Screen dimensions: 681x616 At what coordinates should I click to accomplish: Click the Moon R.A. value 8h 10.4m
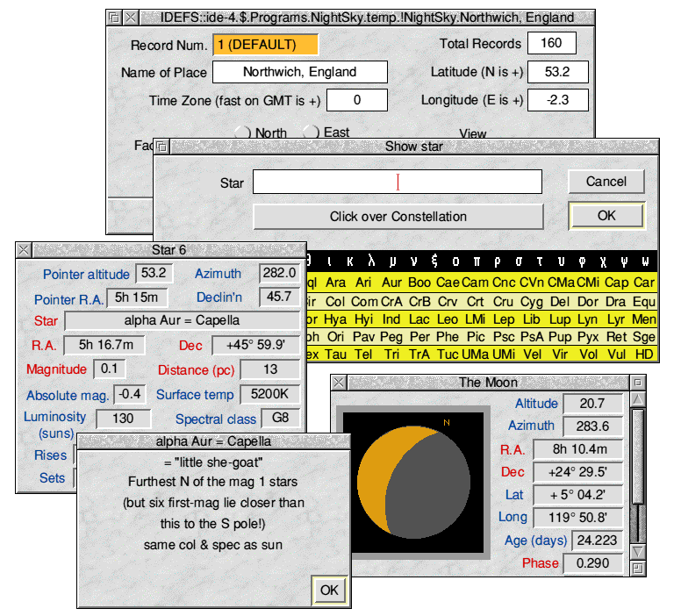point(578,449)
